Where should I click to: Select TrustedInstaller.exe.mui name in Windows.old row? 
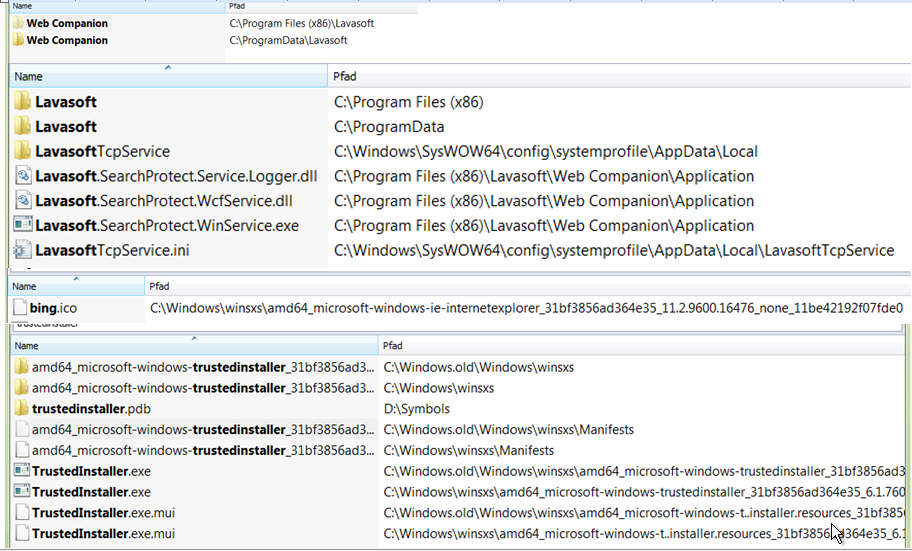pos(104,513)
